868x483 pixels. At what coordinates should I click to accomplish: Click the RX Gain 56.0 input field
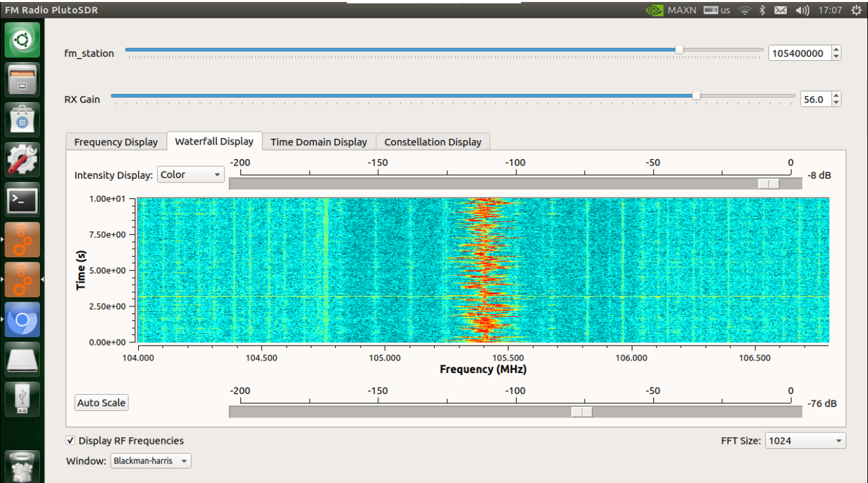[x=816, y=99]
